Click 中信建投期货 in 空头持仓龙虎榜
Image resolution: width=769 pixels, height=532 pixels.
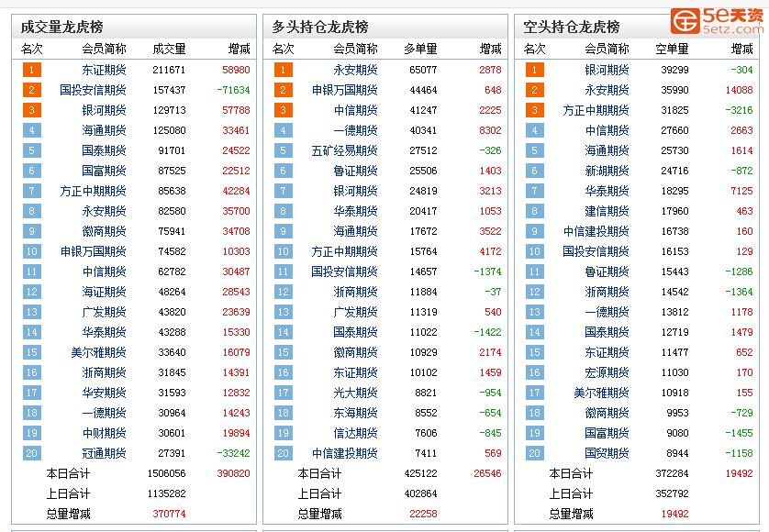point(596,231)
